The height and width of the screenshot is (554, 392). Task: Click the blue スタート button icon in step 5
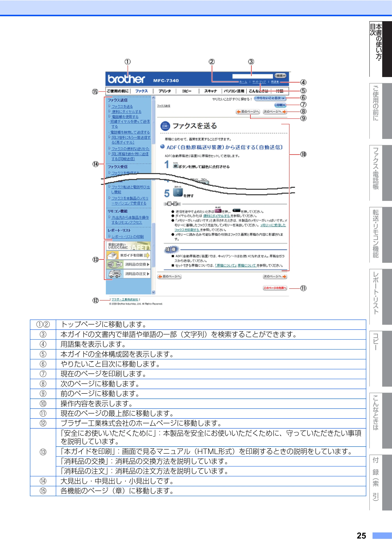tap(178, 193)
